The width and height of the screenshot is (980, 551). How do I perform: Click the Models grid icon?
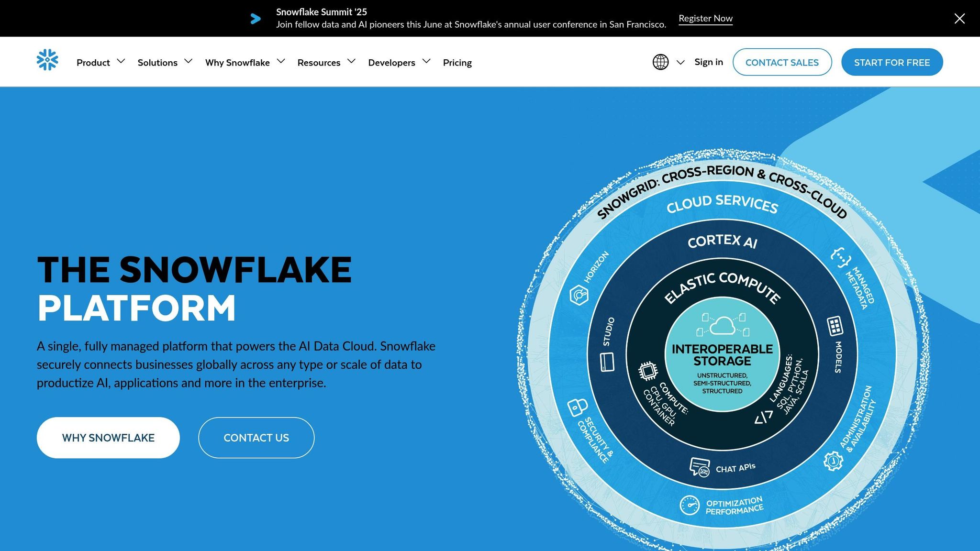coord(835,326)
